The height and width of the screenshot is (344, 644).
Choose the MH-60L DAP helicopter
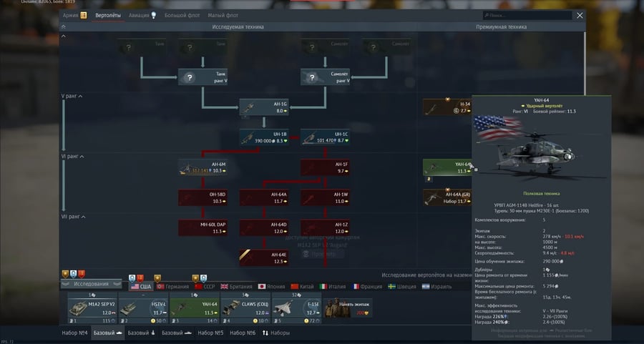[x=203, y=227]
